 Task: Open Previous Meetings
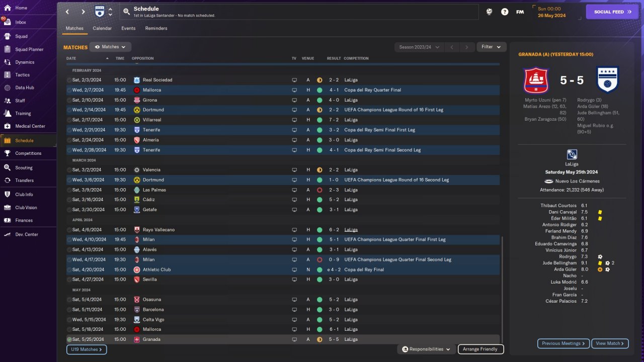(563, 343)
